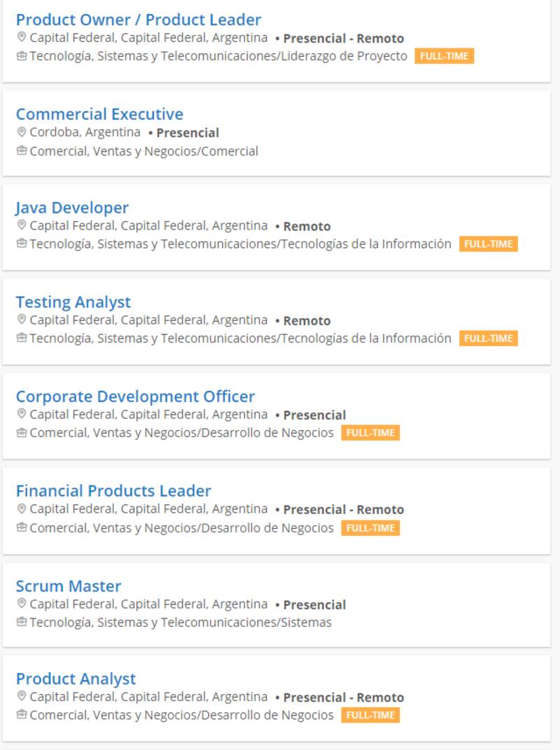Click the briefcase icon under Commercial Executive
Image resolution: width=560 pixels, height=750 pixels.
[21, 151]
